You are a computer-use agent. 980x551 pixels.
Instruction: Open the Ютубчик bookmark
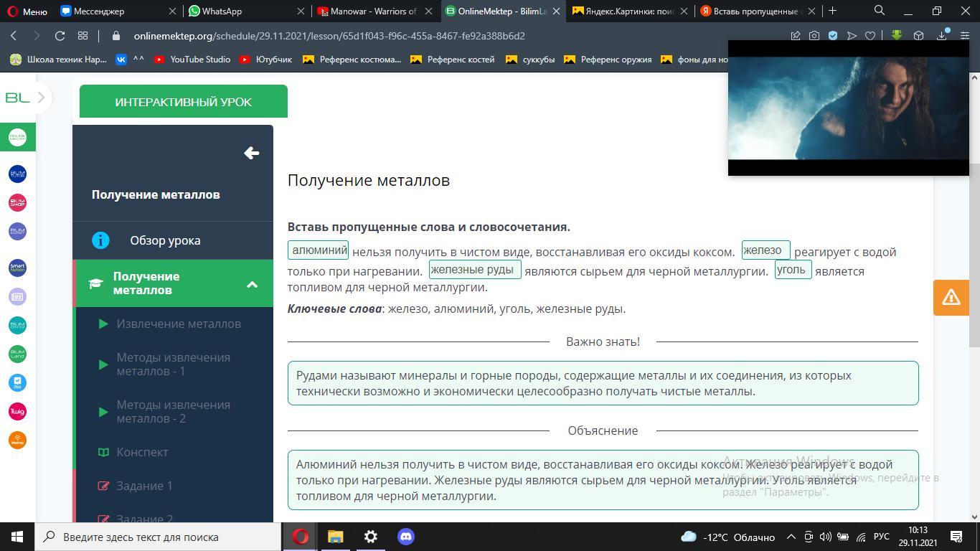point(265,60)
